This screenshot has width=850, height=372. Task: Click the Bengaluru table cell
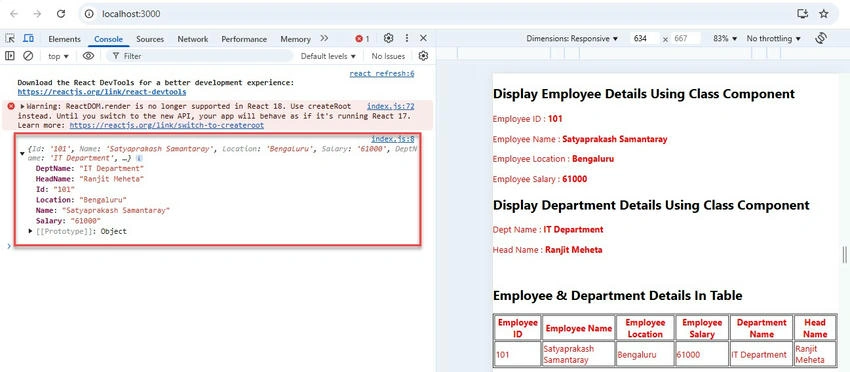[645, 355]
